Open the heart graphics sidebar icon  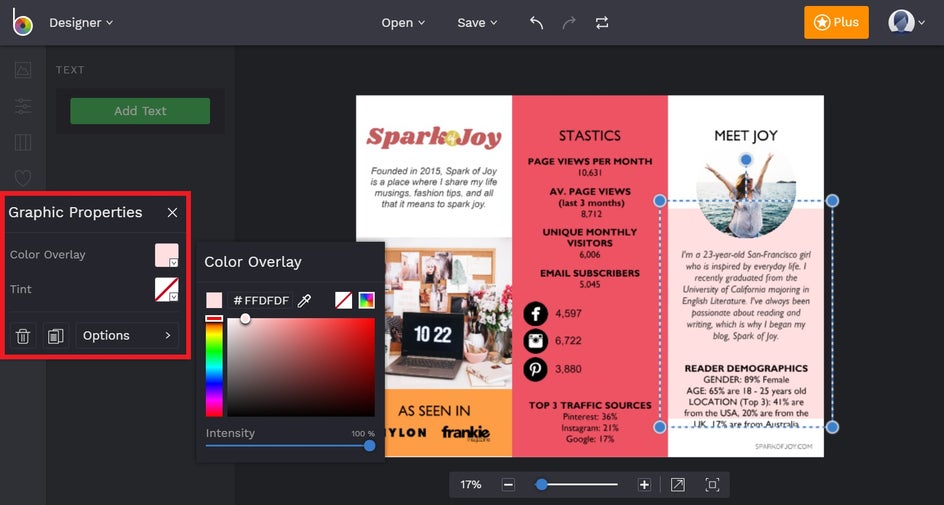[23, 178]
